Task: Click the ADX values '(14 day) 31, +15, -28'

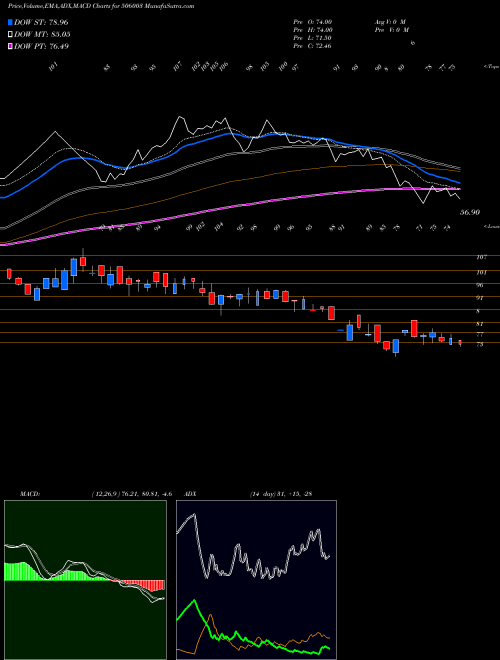Action: 280,494
